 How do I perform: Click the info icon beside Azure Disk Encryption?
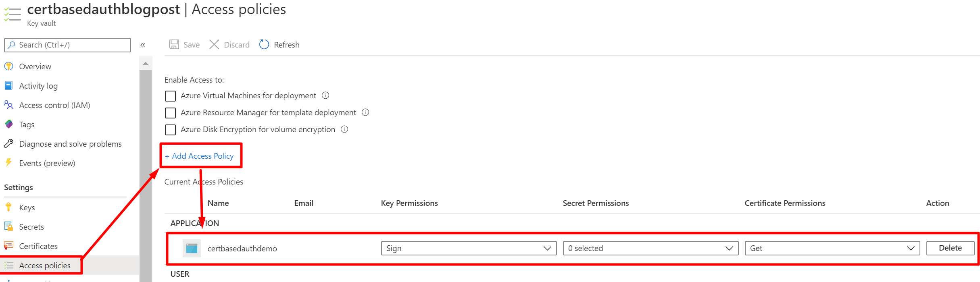pyautogui.click(x=344, y=129)
